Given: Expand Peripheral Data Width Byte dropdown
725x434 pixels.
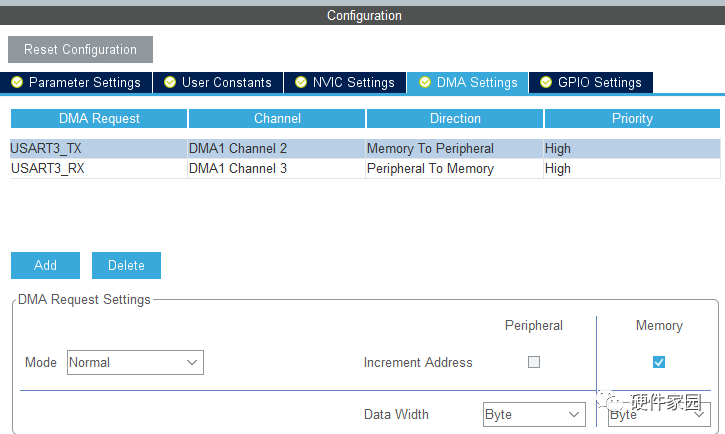Looking at the screenshot, I should 534,414.
